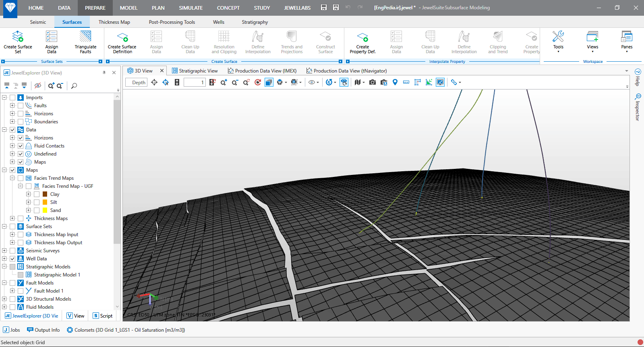This screenshot has width=644, height=347.
Task: Click Create Property Def. icon
Action: [x=362, y=37]
